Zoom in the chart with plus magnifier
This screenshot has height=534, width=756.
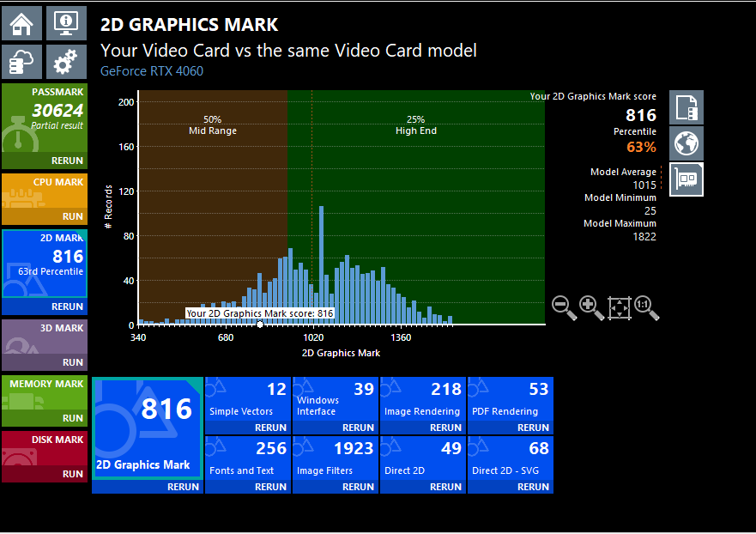[591, 308]
